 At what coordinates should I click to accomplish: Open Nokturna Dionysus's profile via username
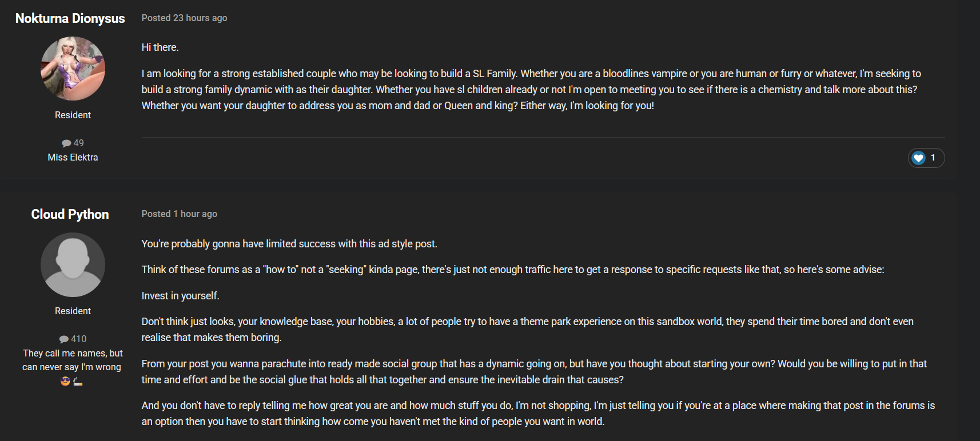point(70,18)
